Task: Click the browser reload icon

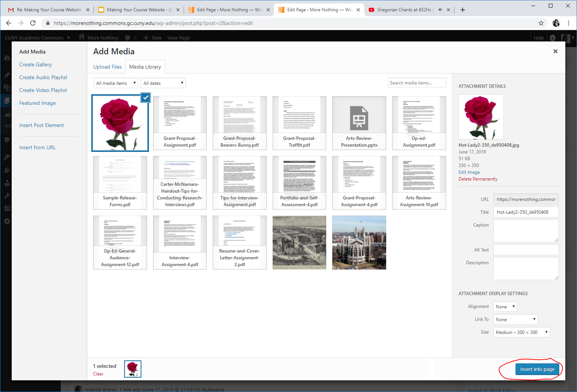Action: [x=33, y=23]
